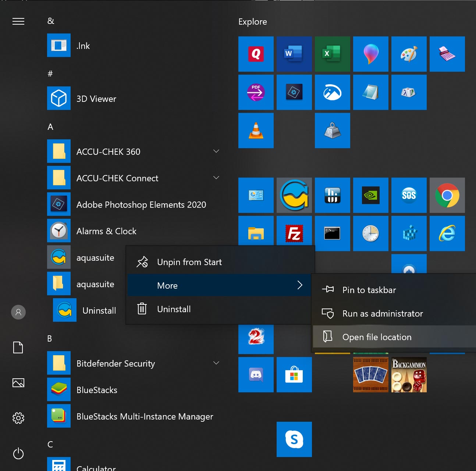The height and width of the screenshot is (471, 476).
Task: Click the Power button in sidebar
Action: coord(18,453)
